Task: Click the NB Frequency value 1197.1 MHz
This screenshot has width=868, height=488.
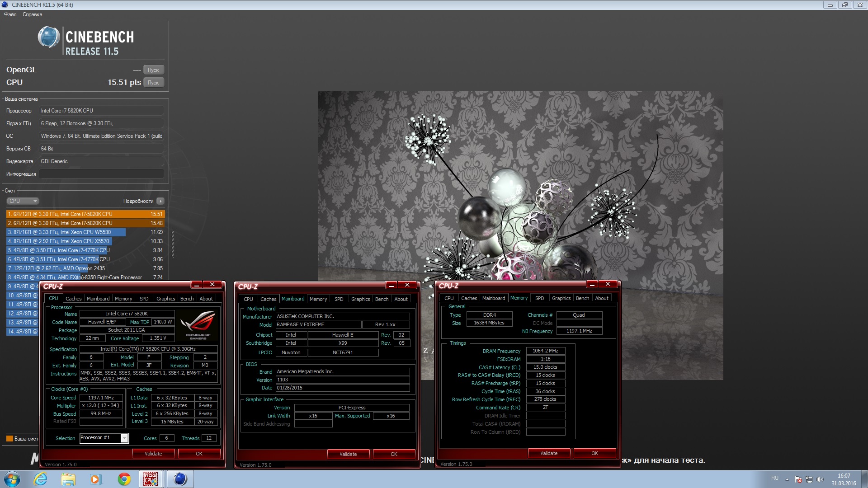Action: tap(579, 331)
